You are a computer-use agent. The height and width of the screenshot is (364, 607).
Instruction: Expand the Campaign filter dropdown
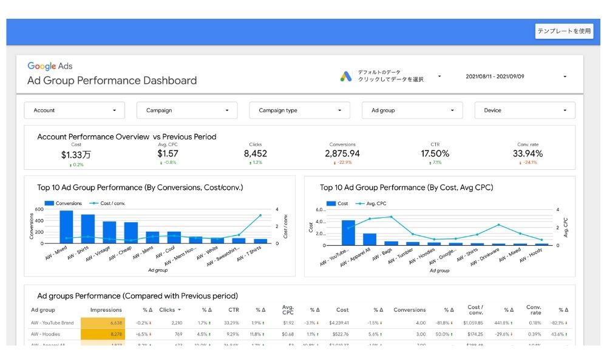(187, 110)
